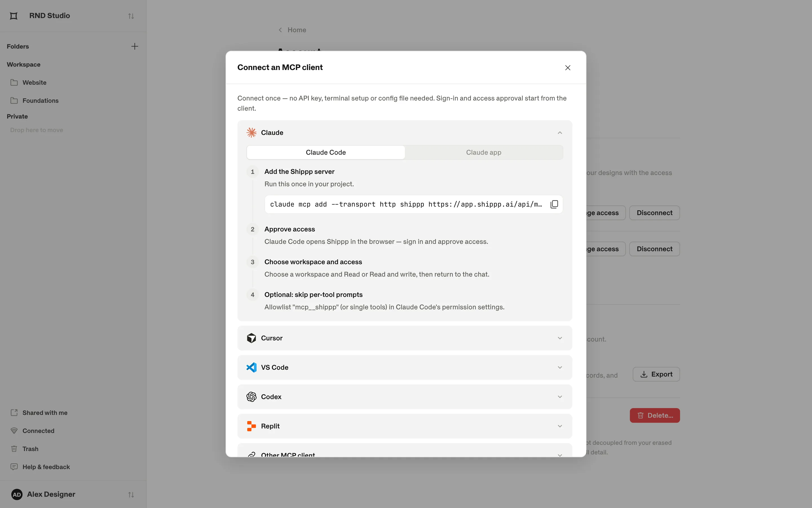Click the back chevron next to Home
This screenshot has height=508, width=812.
pyautogui.click(x=280, y=30)
